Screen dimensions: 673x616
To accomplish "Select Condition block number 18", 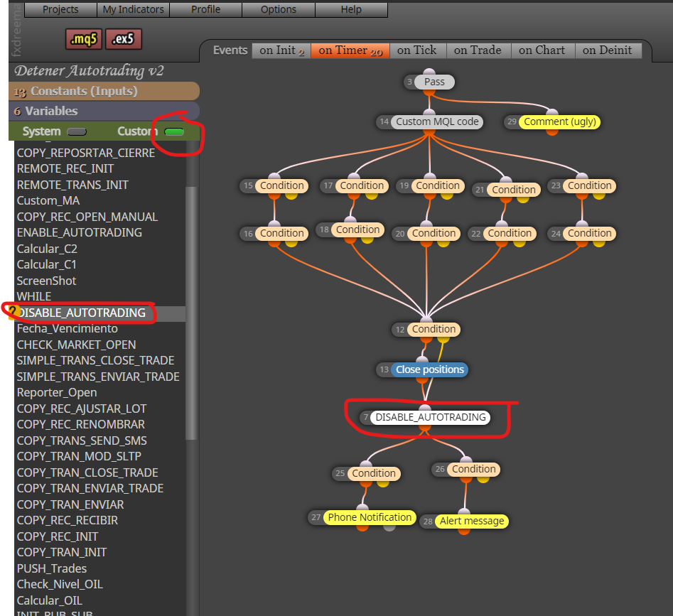I will (x=357, y=230).
